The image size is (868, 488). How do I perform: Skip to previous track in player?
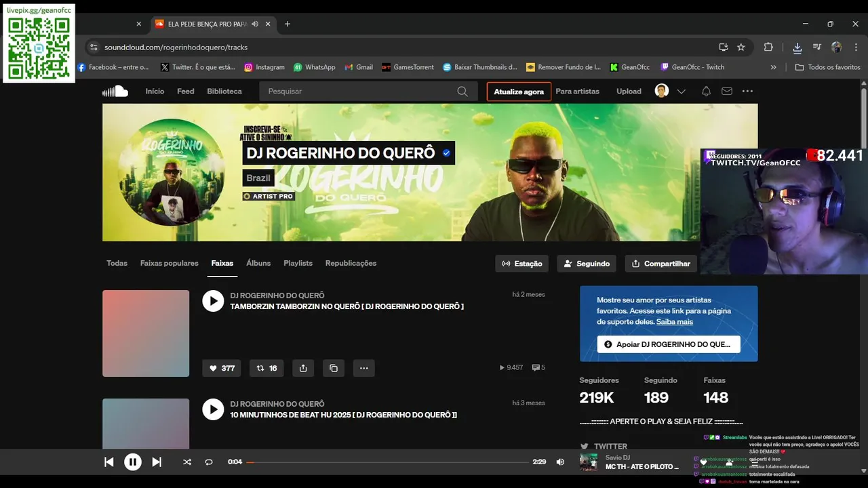pos(108,462)
